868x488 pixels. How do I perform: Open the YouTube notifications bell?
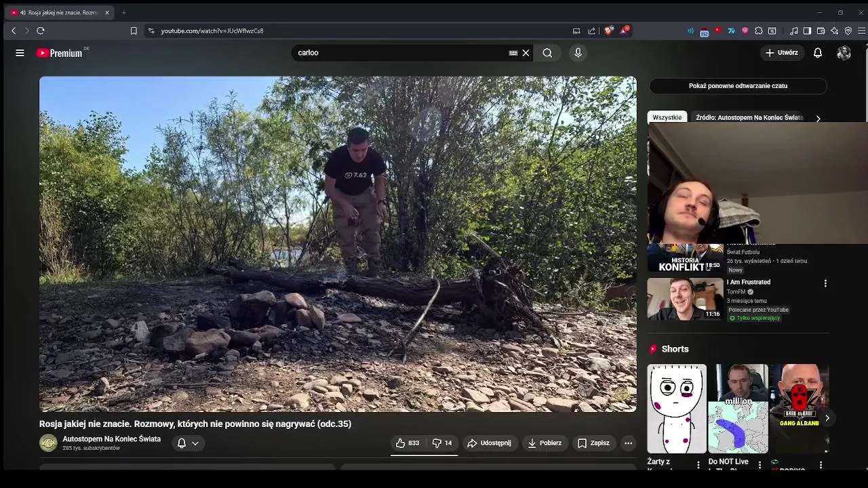[818, 53]
